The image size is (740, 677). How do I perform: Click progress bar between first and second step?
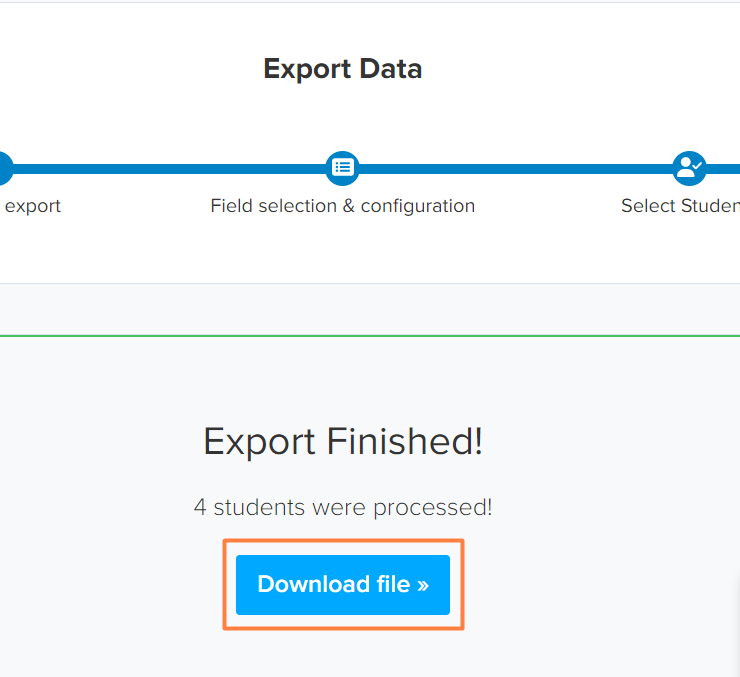[x=169, y=168]
